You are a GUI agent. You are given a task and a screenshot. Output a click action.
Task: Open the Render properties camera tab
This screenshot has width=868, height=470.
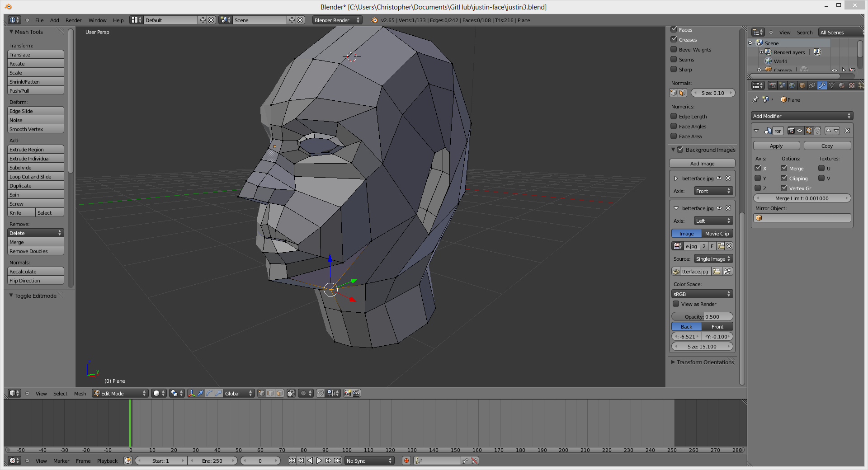[772, 85]
